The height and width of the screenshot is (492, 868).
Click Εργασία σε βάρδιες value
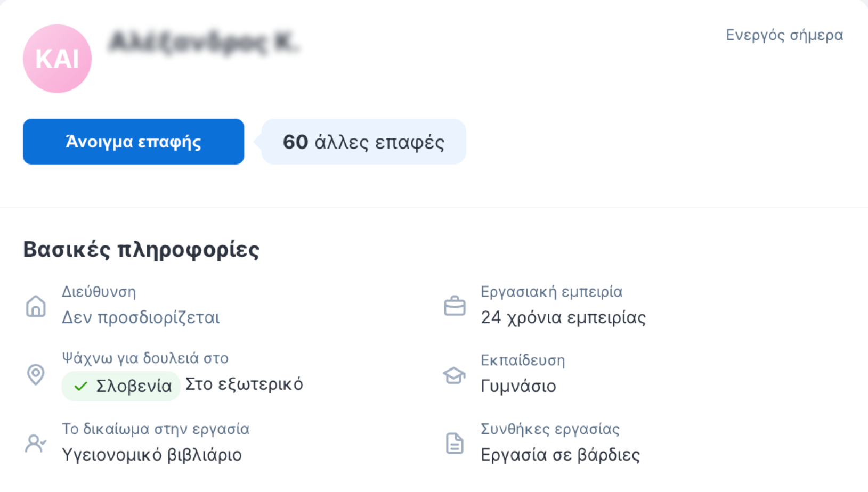pos(561,455)
